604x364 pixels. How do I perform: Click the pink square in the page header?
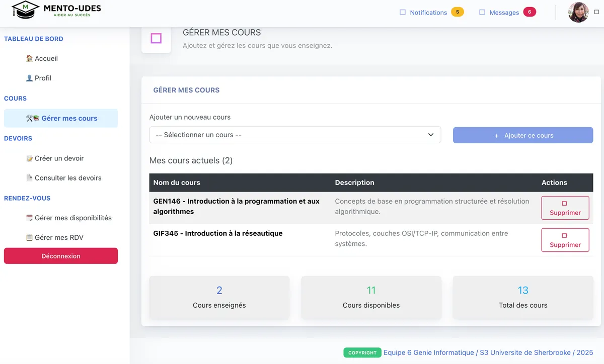[x=157, y=38]
